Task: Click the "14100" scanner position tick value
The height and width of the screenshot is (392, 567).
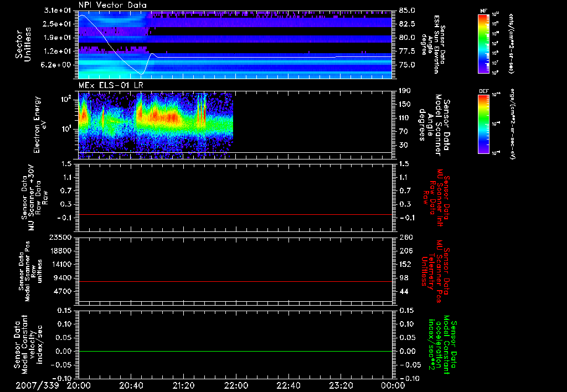Action: 60,264
